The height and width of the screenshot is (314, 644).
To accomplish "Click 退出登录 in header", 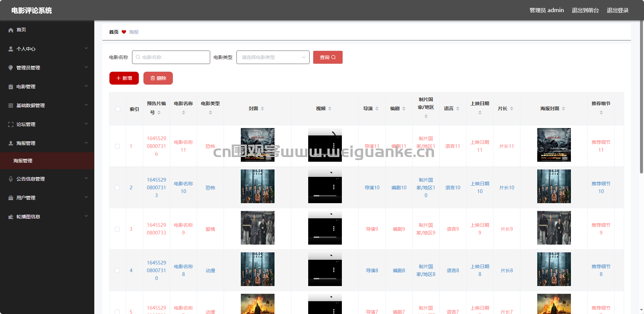I will pos(617,10).
